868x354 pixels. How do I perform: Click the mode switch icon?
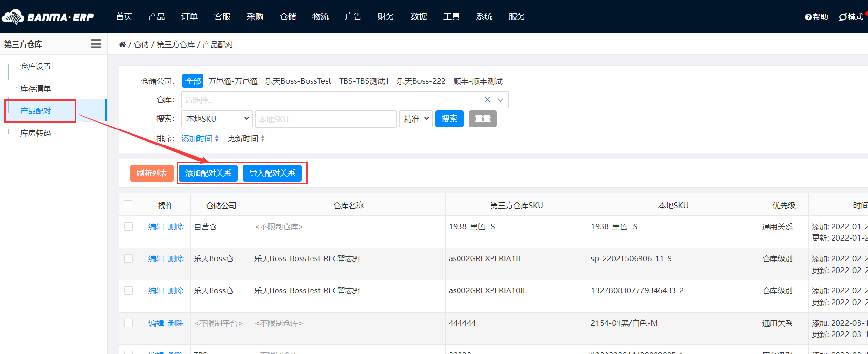click(843, 17)
